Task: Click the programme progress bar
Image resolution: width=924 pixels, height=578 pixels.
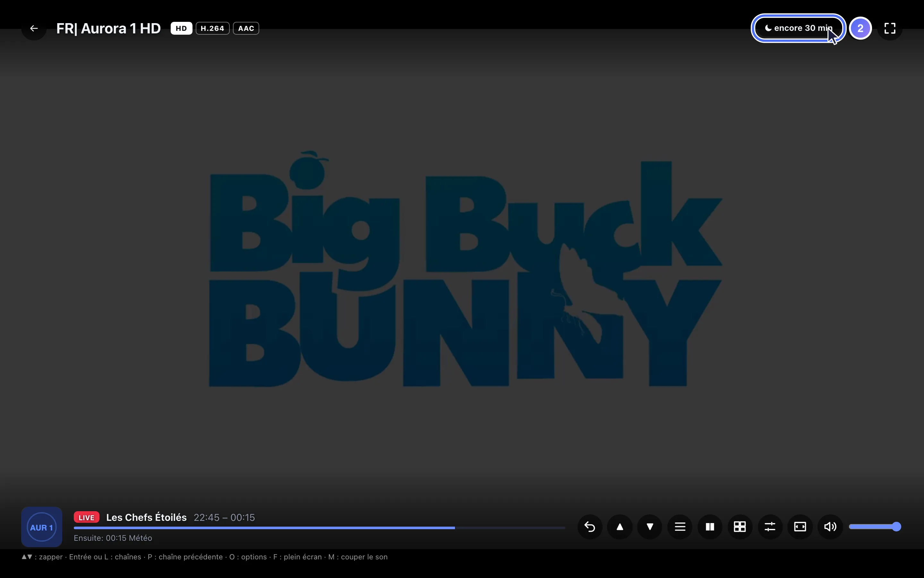Action: click(x=319, y=528)
